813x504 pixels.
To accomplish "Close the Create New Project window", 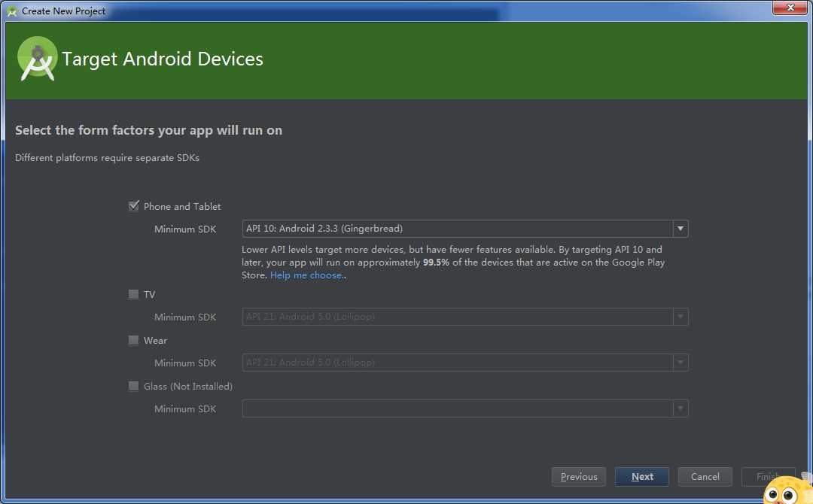I will click(790, 8).
